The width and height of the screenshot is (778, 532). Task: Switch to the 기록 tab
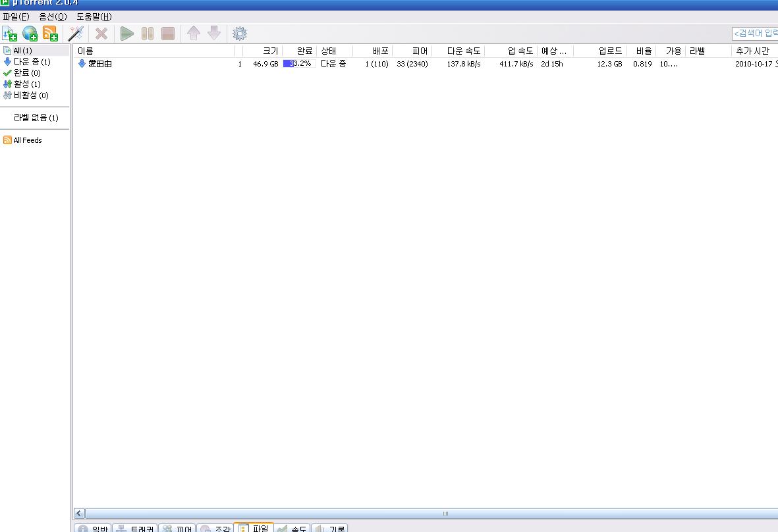click(x=330, y=528)
